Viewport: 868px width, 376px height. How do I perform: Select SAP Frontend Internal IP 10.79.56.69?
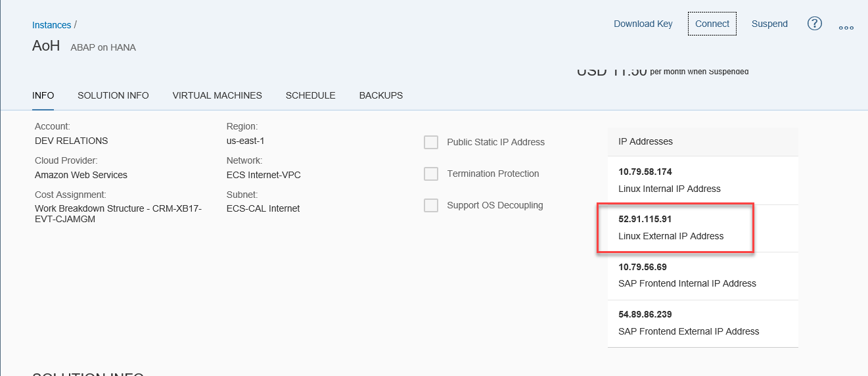(703, 275)
